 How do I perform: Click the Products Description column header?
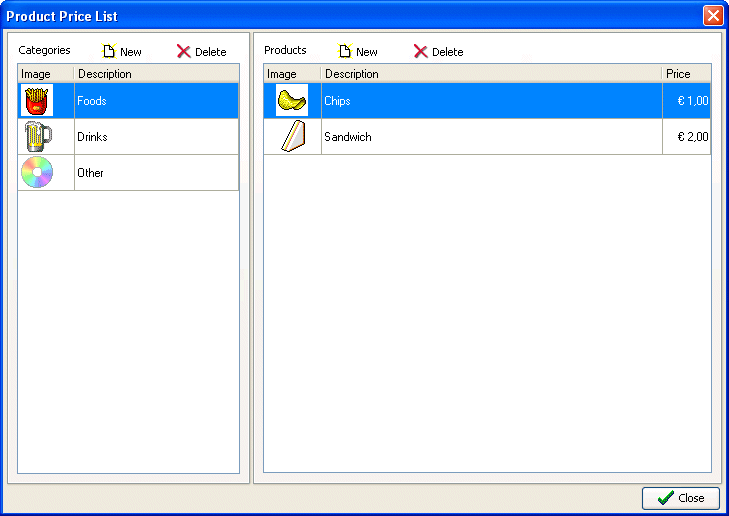click(x=491, y=74)
